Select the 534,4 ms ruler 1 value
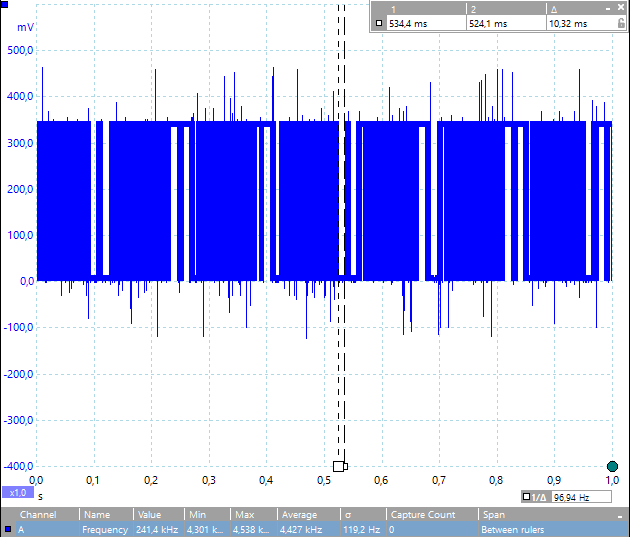The width and height of the screenshot is (630, 537). coord(408,24)
